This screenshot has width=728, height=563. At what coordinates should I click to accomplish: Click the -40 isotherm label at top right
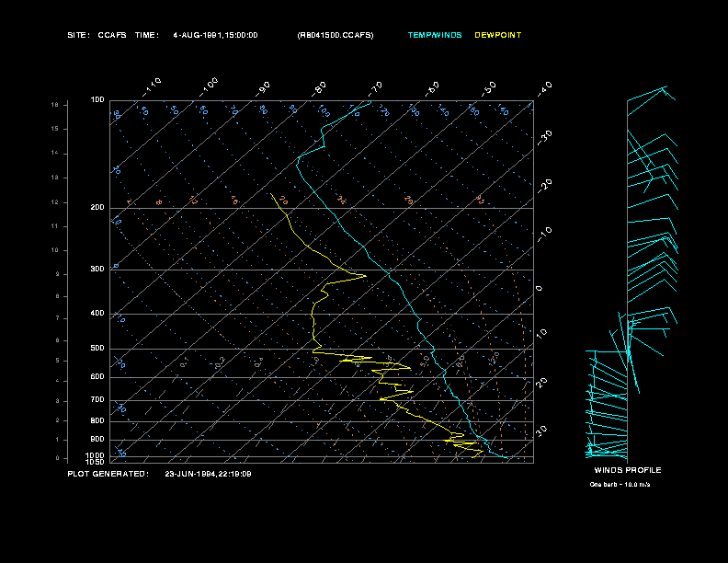coord(544,88)
